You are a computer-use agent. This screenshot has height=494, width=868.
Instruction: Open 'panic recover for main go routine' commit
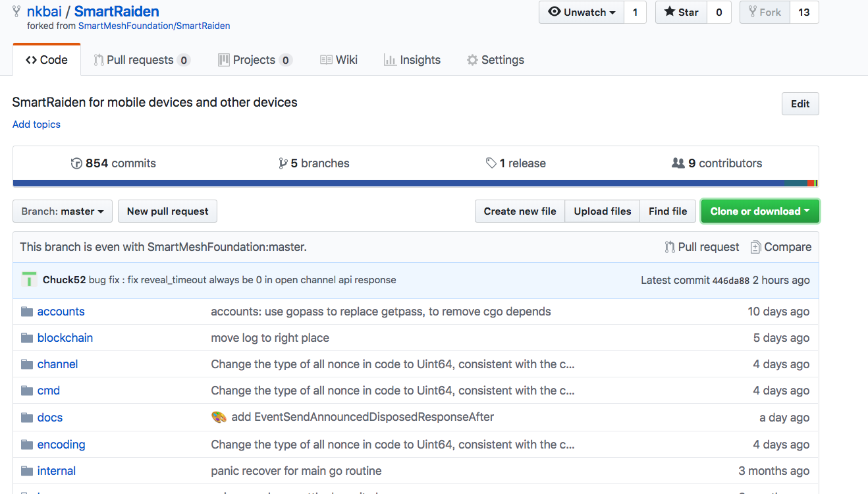pos(296,471)
